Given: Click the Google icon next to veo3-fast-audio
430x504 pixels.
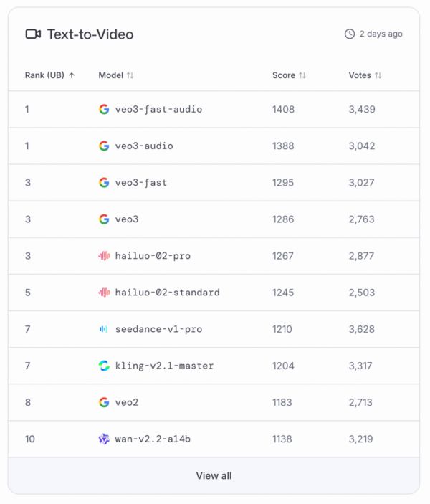Looking at the screenshot, I should [104, 110].
